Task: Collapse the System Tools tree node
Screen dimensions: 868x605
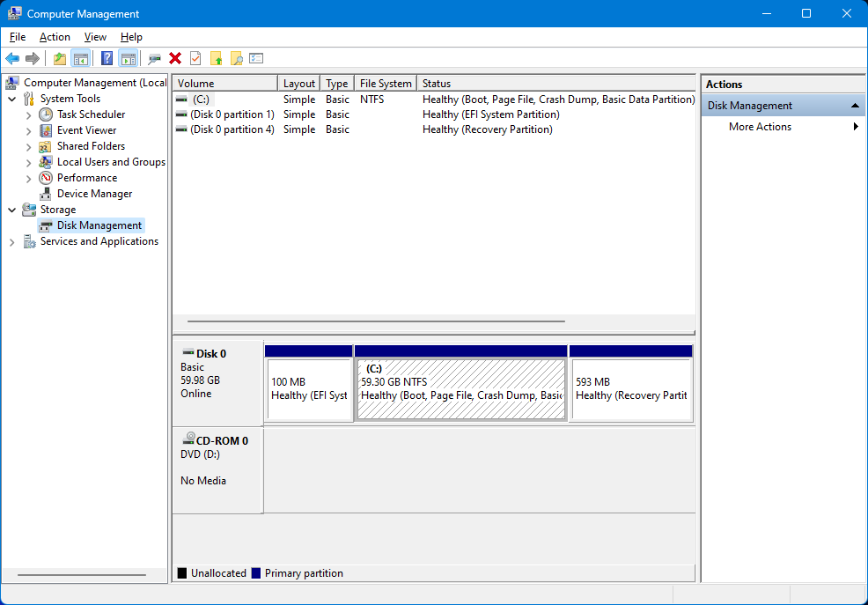Action: tap(12, 99)
